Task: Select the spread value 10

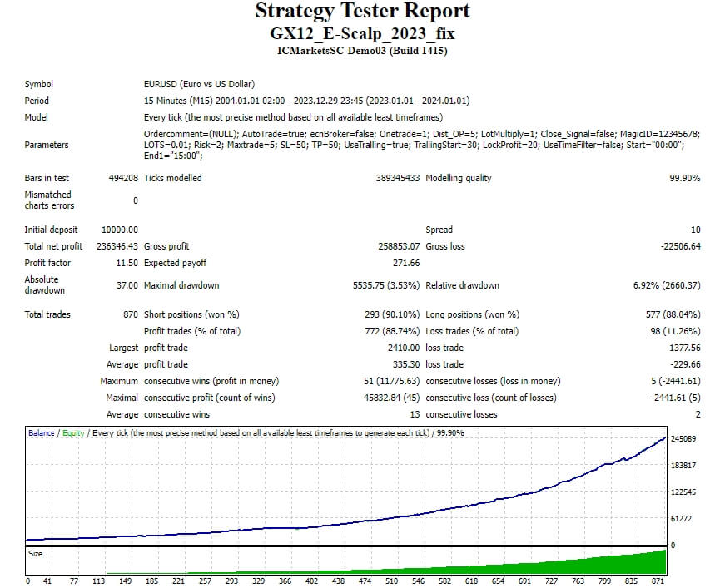Action: (696, 230)
